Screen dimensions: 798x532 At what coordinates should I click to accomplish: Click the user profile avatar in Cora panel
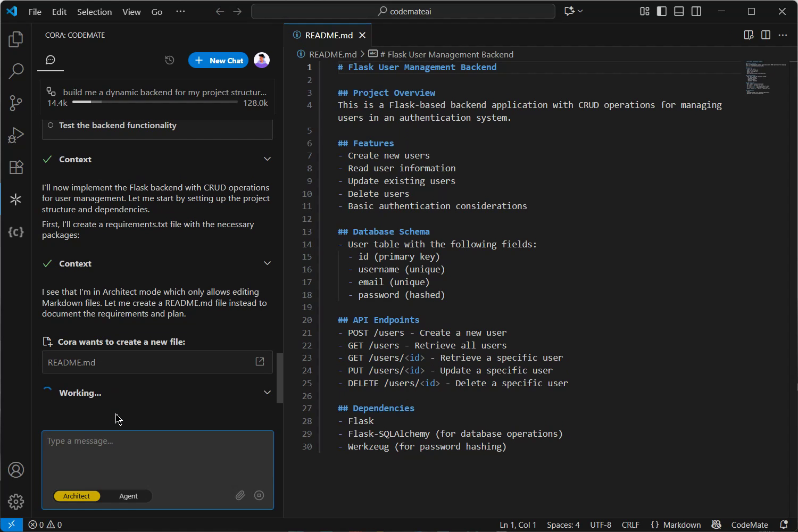(262, 60)
